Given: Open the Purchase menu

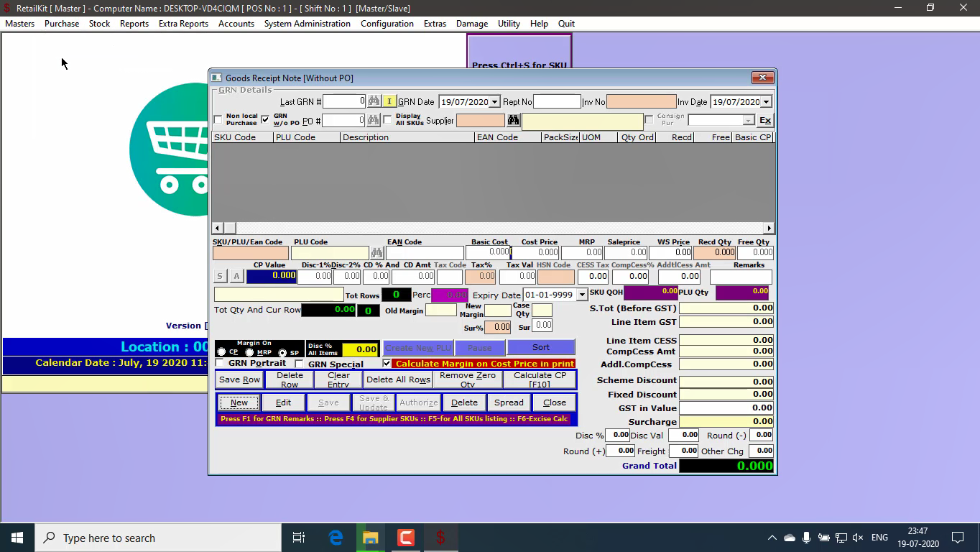Looking at the screenshot, I should pos(62,24).
